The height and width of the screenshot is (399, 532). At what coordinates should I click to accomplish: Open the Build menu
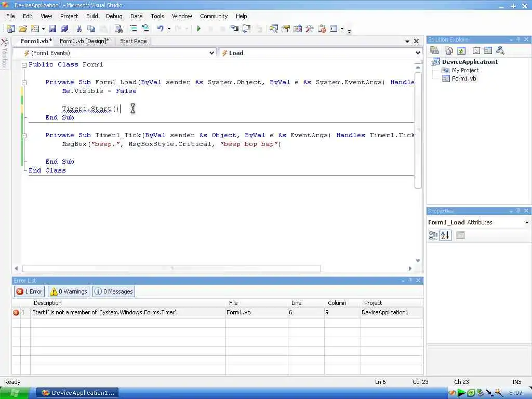(92, 16)
